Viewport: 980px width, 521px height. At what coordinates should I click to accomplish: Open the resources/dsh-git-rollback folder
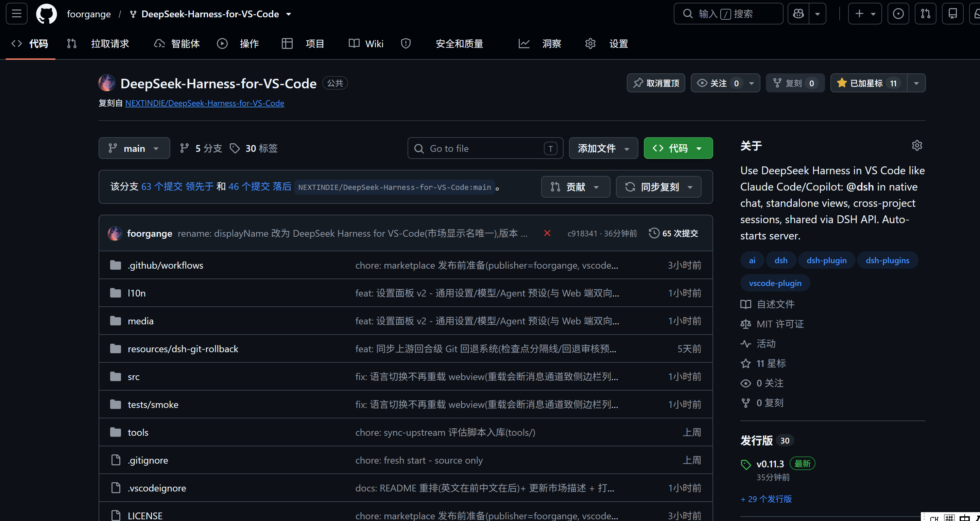pos(183,349)
